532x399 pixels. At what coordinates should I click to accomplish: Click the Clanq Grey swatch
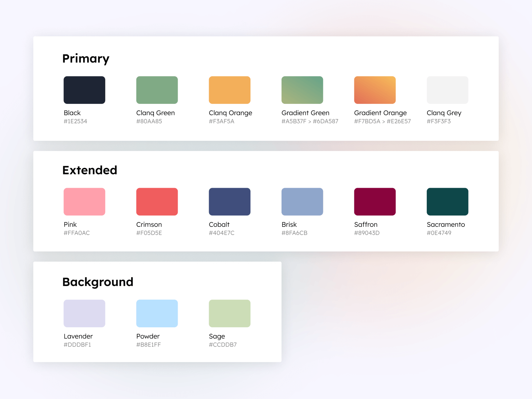pos(447,90)
